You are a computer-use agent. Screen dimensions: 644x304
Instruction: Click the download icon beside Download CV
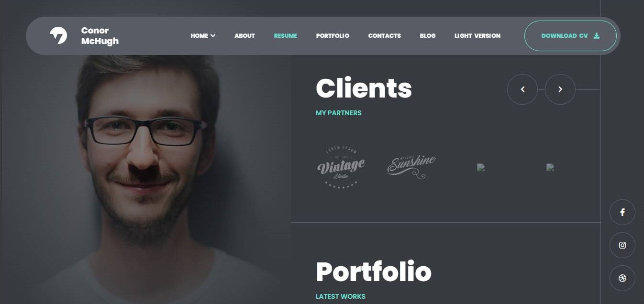point(597,35)
